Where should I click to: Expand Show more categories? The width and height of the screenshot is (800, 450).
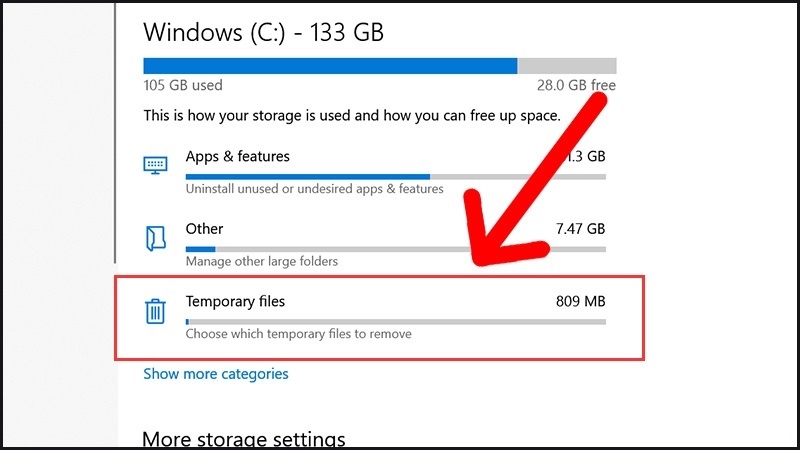coord(215,374)
